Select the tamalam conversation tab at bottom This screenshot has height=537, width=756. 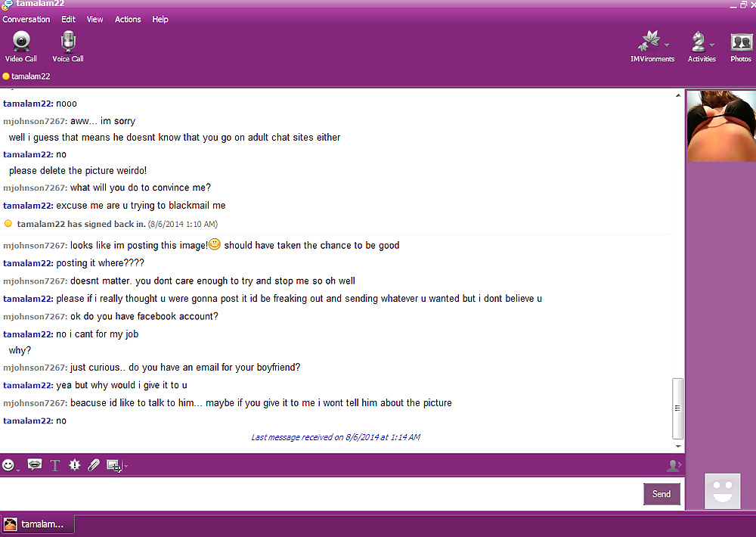coord(36,524)
